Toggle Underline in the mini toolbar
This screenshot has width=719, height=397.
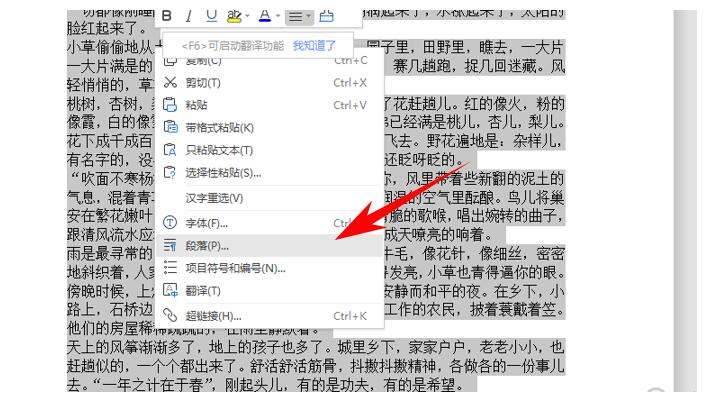tap(211, 16)
